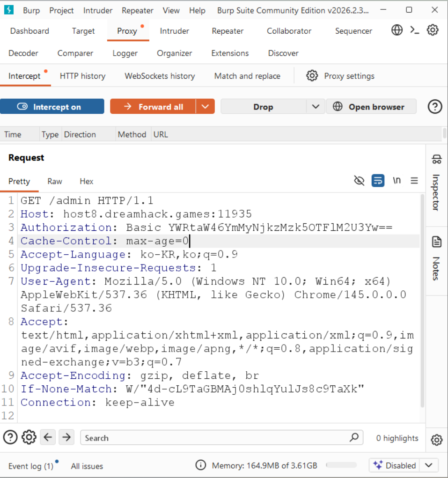Open the Burp menu

31,10
